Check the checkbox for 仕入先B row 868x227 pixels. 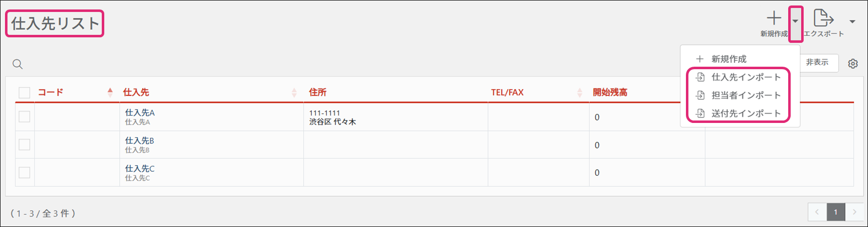24,145
